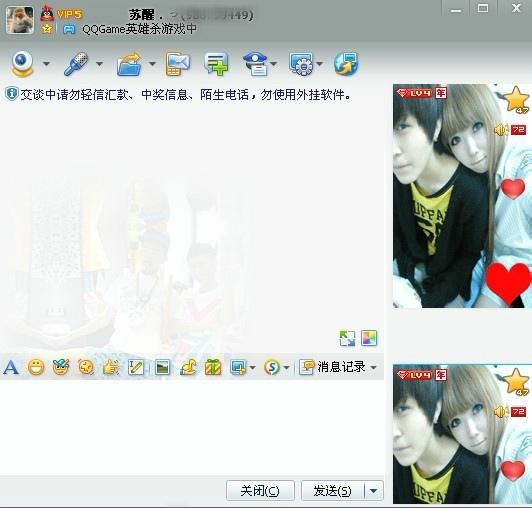Create a discussion group with chat-plus icon

point(216,64)
